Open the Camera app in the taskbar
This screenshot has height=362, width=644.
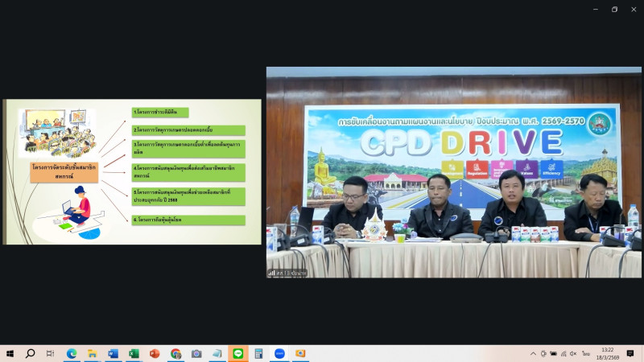point(196,353)
